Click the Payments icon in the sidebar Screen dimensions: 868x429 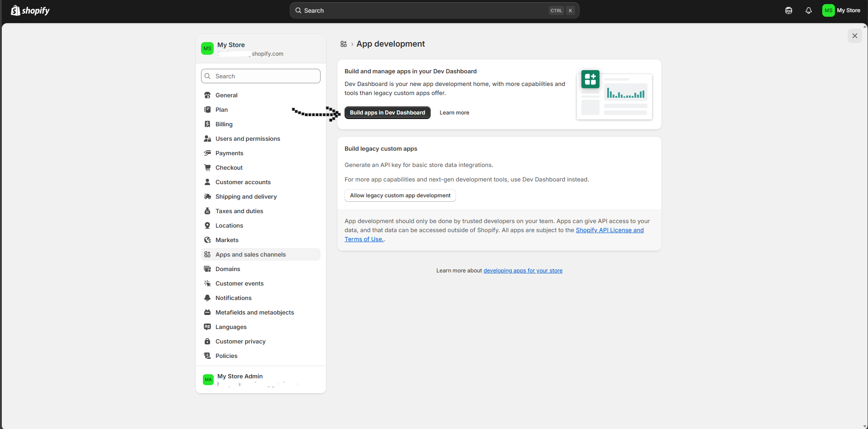coord(207,153)
